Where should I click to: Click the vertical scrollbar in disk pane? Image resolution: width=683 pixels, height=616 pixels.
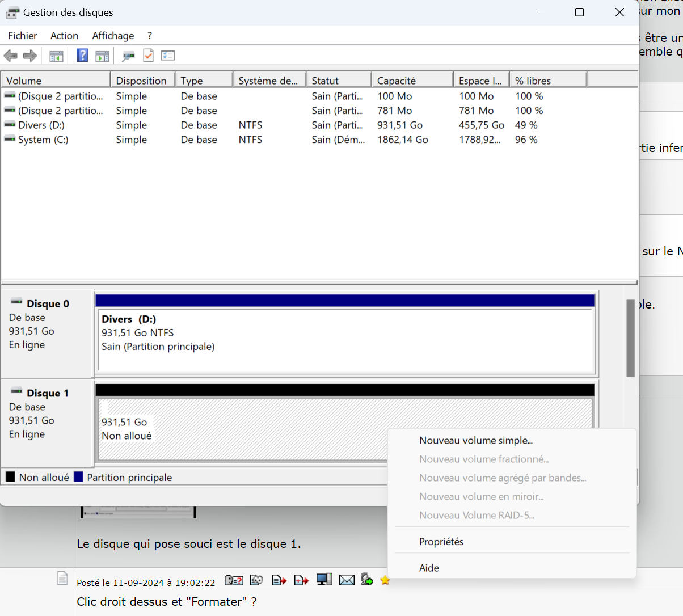(x=630, y=338)
